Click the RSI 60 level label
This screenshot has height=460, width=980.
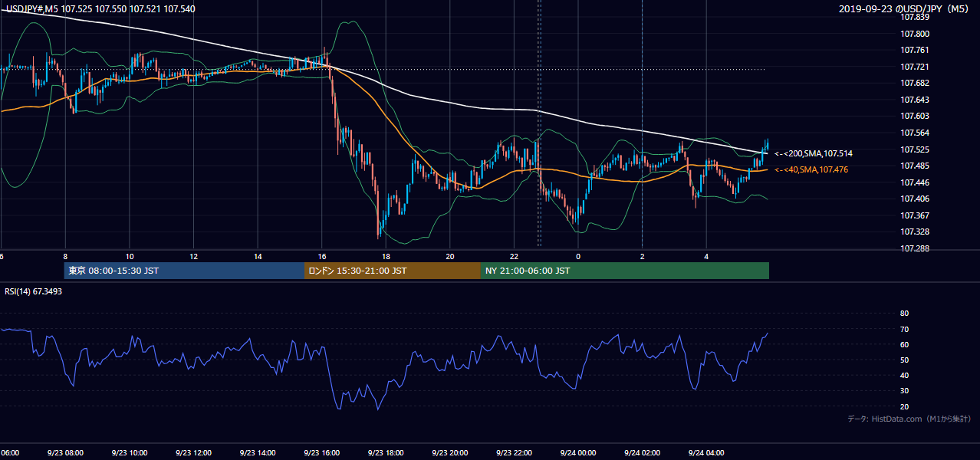click(904, 344)
